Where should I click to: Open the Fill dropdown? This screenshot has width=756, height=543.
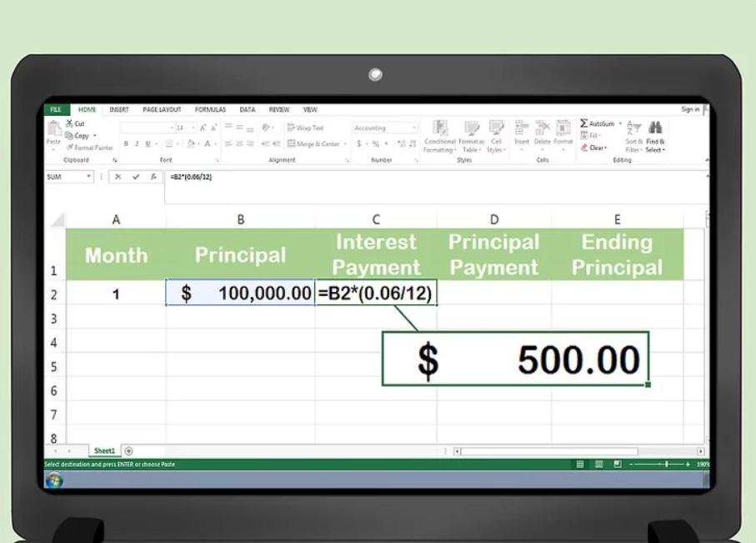click(590, 136)
